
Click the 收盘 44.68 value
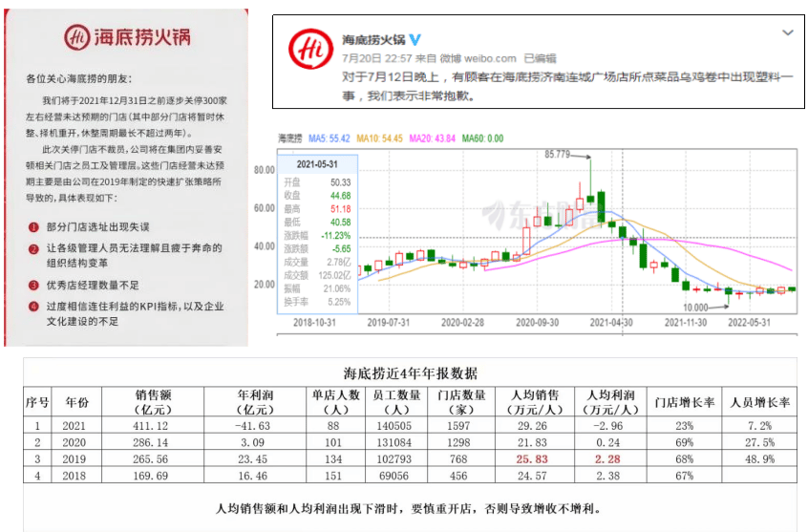click(341, 196)
